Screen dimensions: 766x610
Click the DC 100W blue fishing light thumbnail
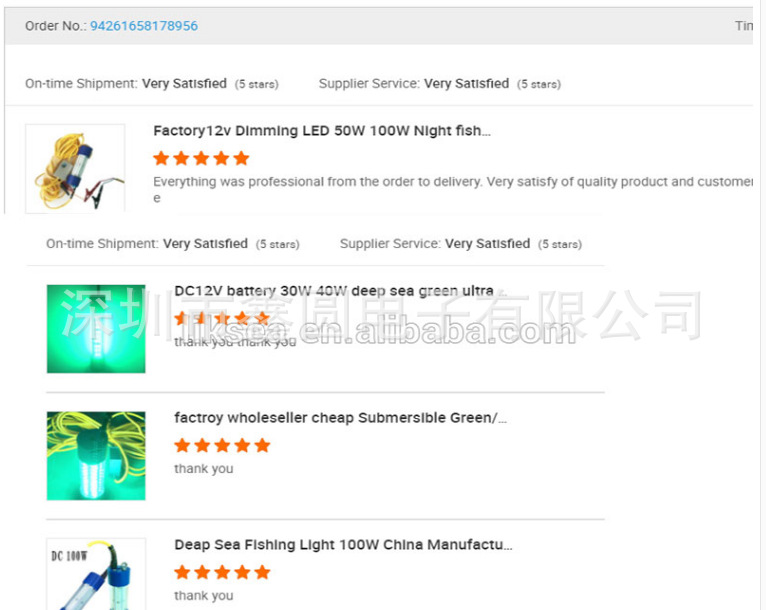point(96,574)
